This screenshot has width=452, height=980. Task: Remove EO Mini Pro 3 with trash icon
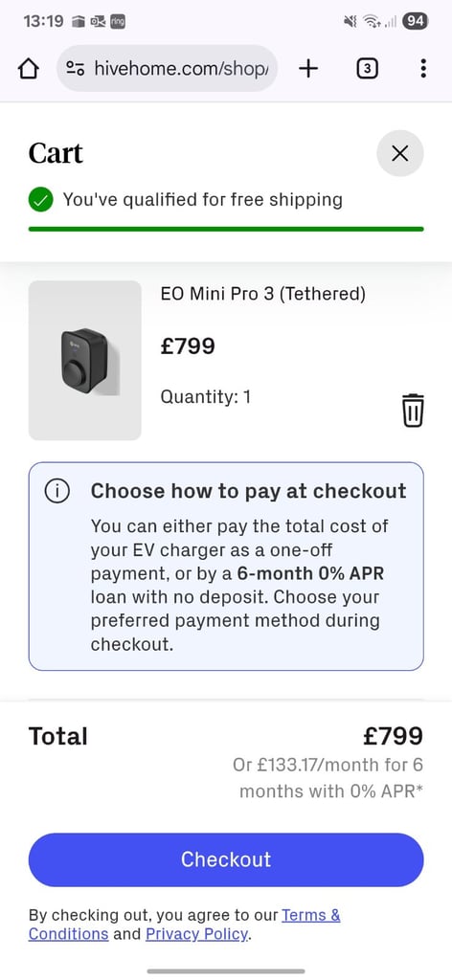(x=414, y=410)
